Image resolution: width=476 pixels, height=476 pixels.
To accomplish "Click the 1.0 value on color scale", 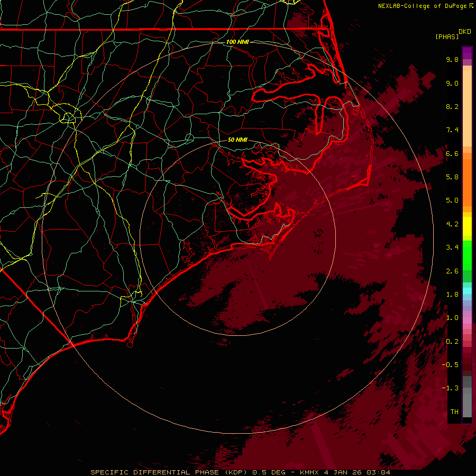I will point(452,318).
